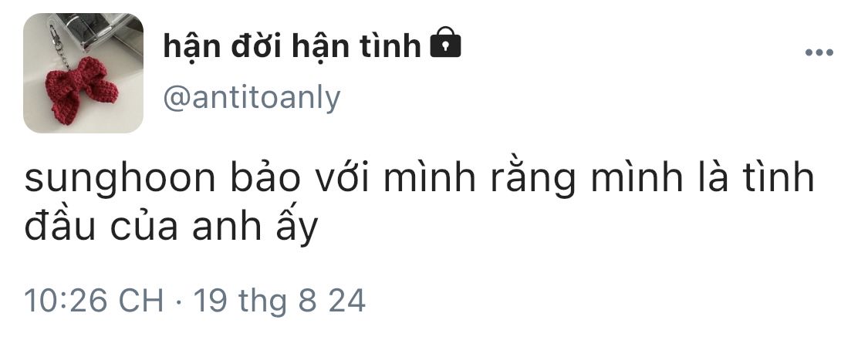The height and width of the screenshot is (340, 868).
Task: Click the padlock protected-account icon
Action: [446, 42]
